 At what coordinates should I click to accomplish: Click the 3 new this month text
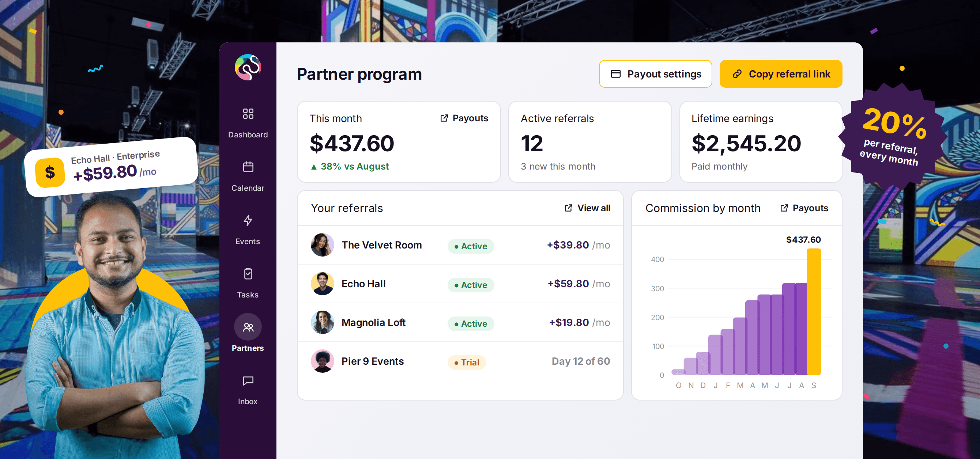pyautogui.click(x=558, y=167)
